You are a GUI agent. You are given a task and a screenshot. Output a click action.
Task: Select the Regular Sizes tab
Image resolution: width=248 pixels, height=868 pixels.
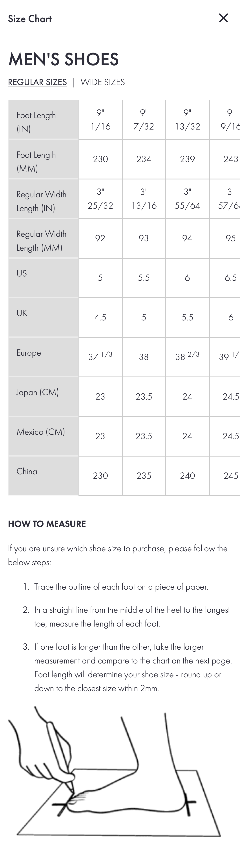point(37,82)
